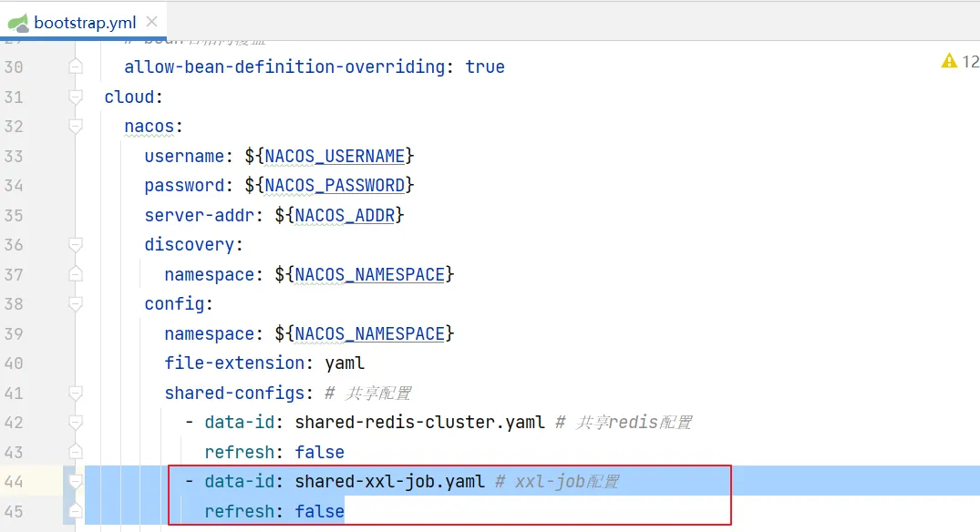This screenshot has width=980, height=532.
Task: Fold the shared-configs list at line 41
Action: tap(76, 393)
